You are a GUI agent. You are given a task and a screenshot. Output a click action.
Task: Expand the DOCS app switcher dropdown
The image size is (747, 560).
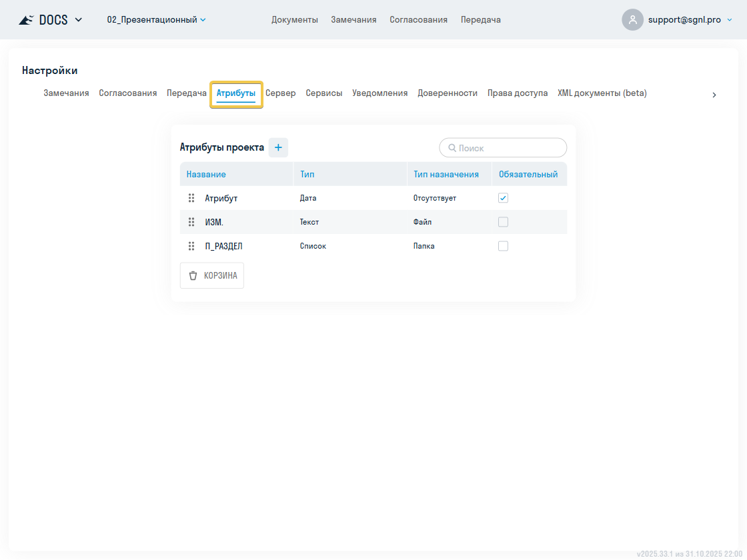(79, 20)
